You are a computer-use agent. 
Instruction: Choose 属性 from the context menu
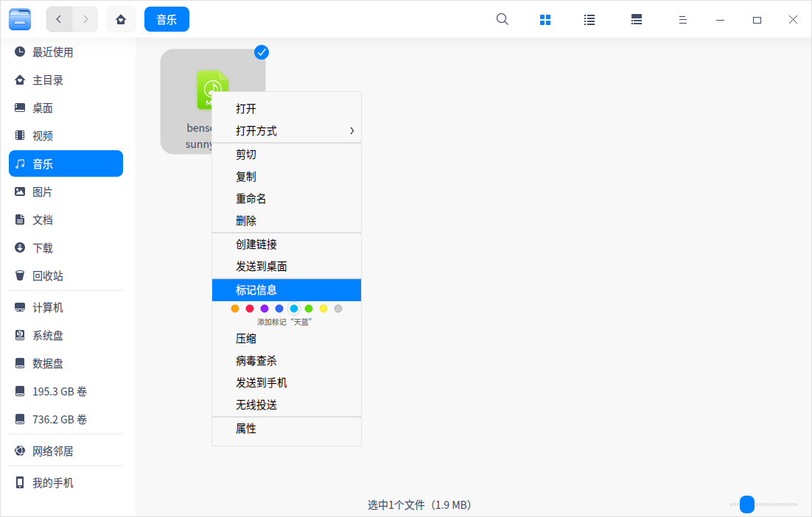click(x=246, y=429)
